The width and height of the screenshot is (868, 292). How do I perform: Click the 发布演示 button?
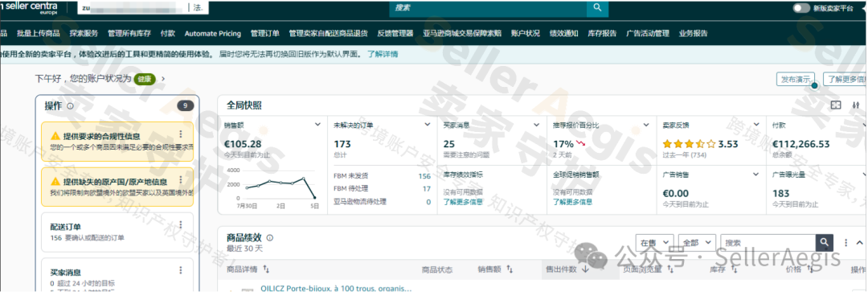tap(796, 79)
